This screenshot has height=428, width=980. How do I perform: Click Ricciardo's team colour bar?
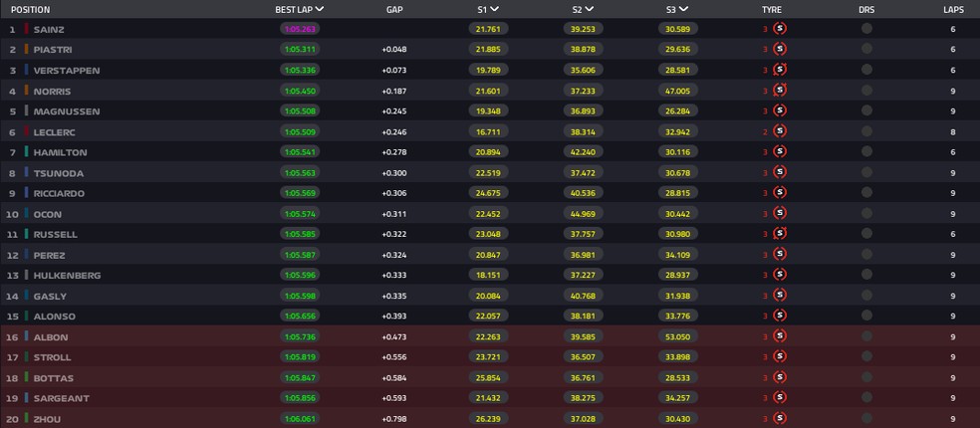click(27, 193)
